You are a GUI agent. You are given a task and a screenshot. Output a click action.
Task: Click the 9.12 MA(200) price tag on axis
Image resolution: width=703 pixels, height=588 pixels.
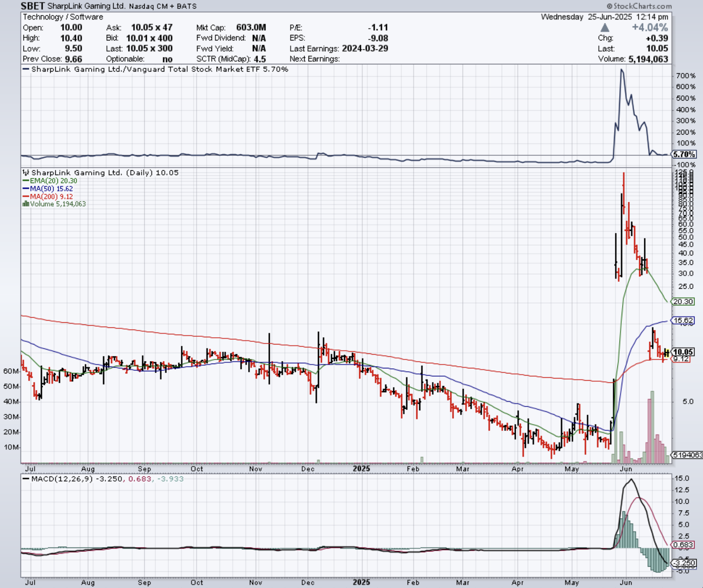pos(681,359)
